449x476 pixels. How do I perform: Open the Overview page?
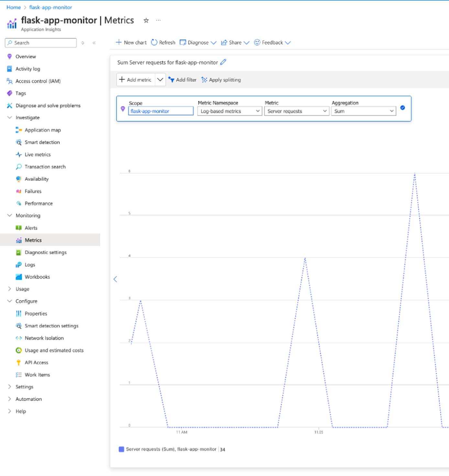pyautogui.click(x=26, y=56)
